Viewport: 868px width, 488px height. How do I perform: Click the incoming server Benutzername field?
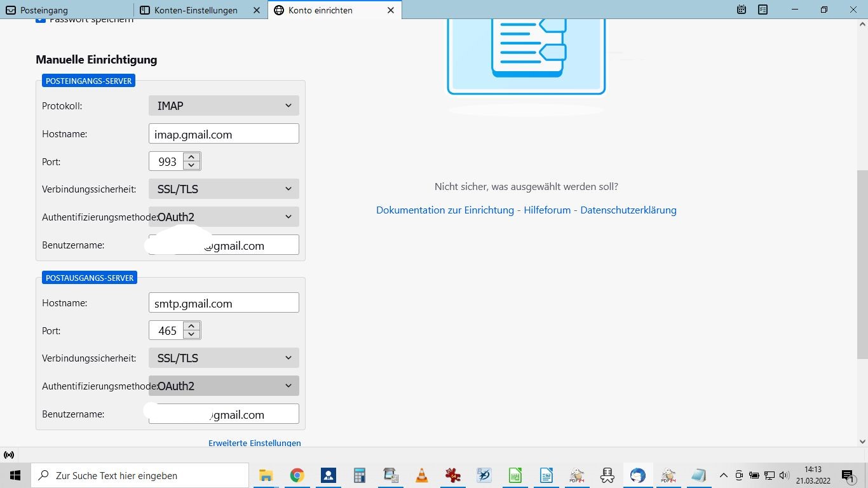tap(224, 245)
